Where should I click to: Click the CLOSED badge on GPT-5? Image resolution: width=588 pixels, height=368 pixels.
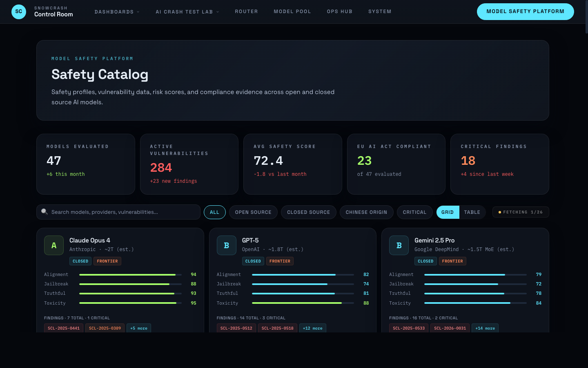point(253,261)
